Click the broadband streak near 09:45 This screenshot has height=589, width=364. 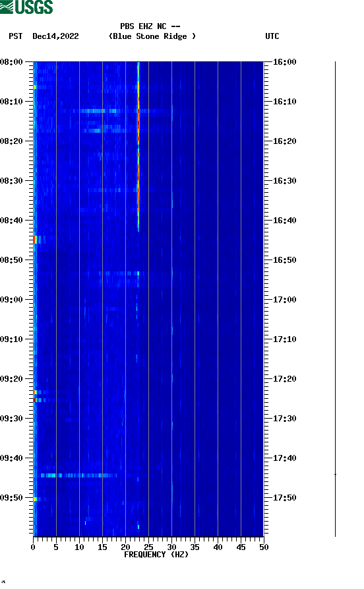[79, 475]
